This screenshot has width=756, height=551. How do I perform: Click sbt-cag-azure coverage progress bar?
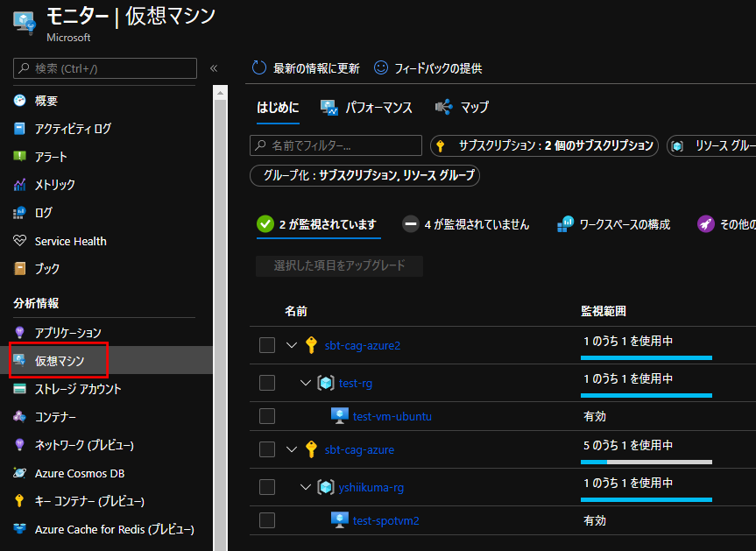(x=646, y=462)
